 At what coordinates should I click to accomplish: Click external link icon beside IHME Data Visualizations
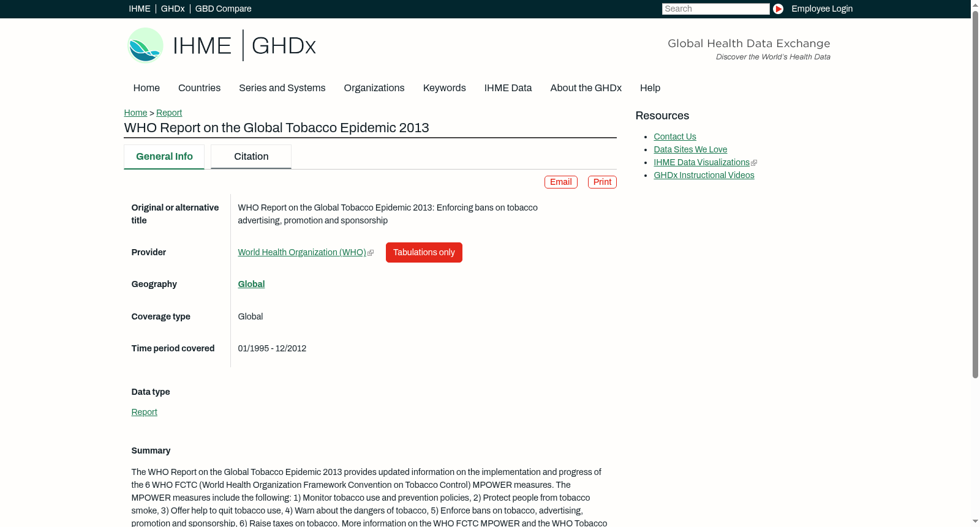pyautogui.click(x=754, y=163)
